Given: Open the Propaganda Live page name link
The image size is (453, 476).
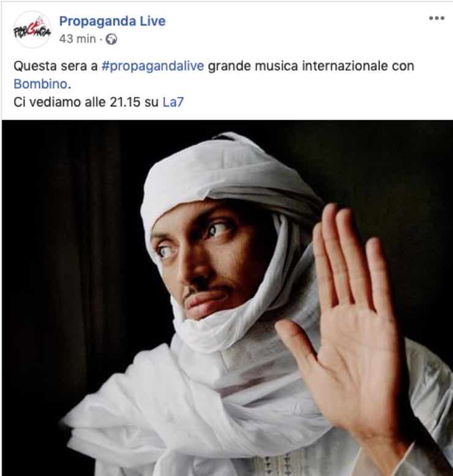Looking at the screenshot, I should coord(112,21).
